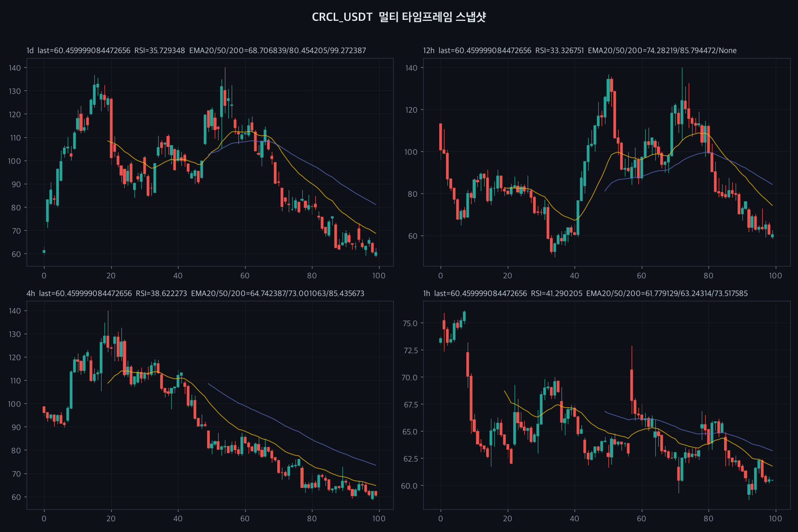This screenshot has height=532, width=798.
Task: Click x-axis tick 60 under the 1d chart
Action: pos(245,275)
